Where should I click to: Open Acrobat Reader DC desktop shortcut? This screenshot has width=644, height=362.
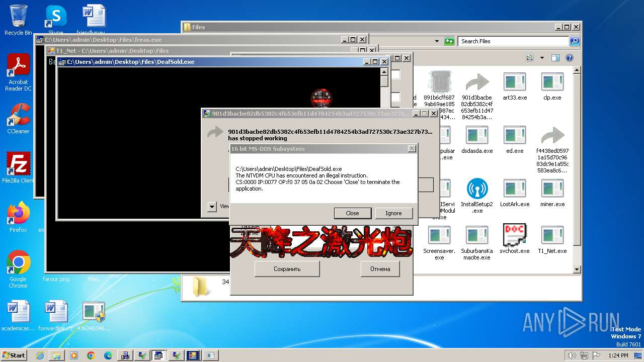(18, 72)
